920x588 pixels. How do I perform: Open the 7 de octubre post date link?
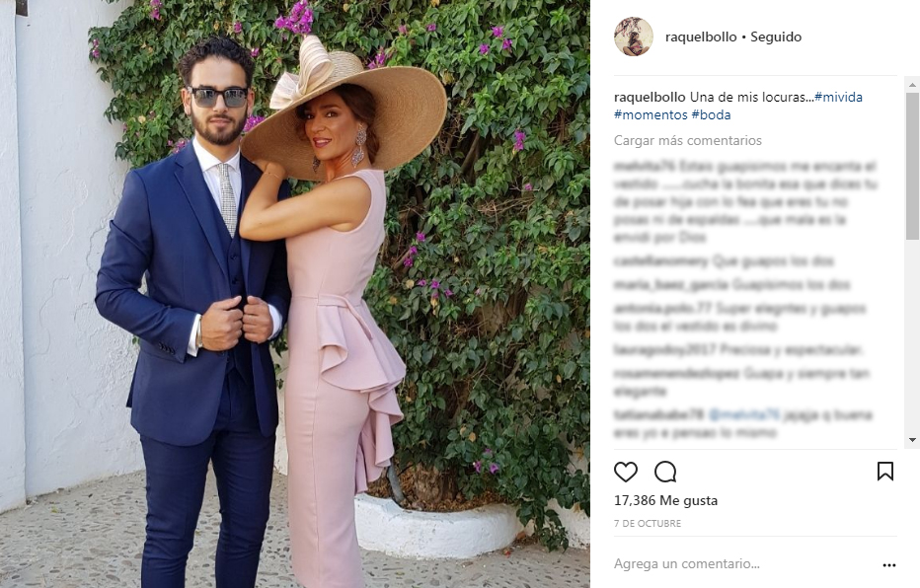coord(648,523)
